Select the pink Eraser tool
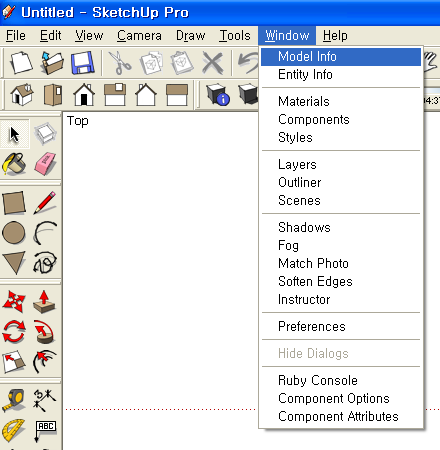 [x=45, y=164]
